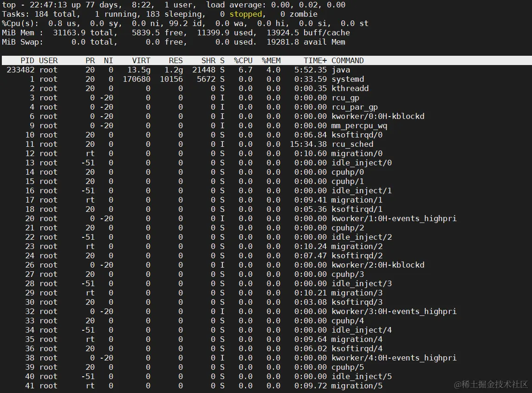The image size is (532, 393).
Task: Click the USER column header
Action: coord(49,60)
